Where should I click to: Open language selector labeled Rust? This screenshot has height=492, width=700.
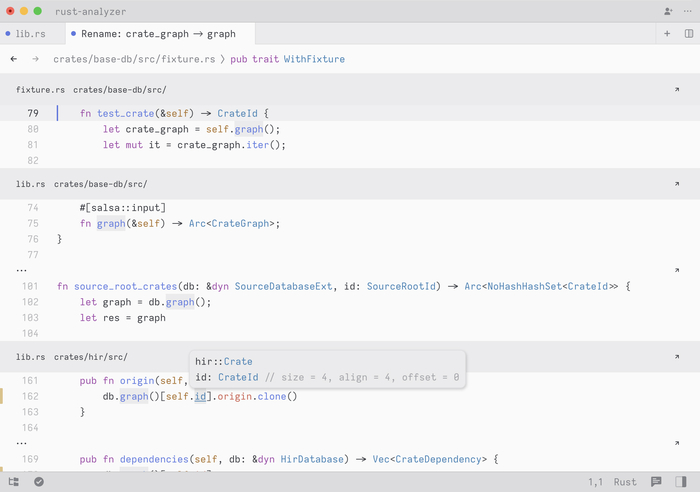click(x=625, y=482)
